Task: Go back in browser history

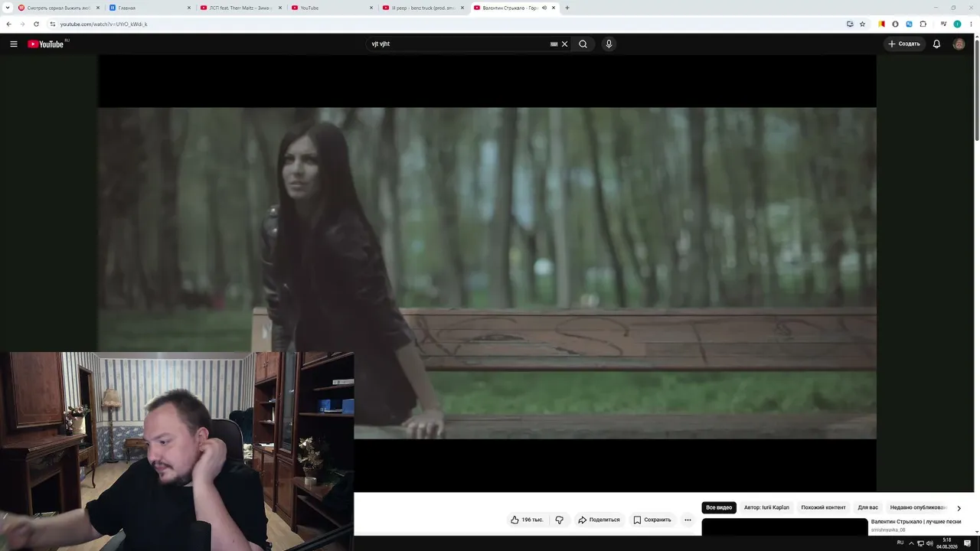Action: click(x=8, y=24)
